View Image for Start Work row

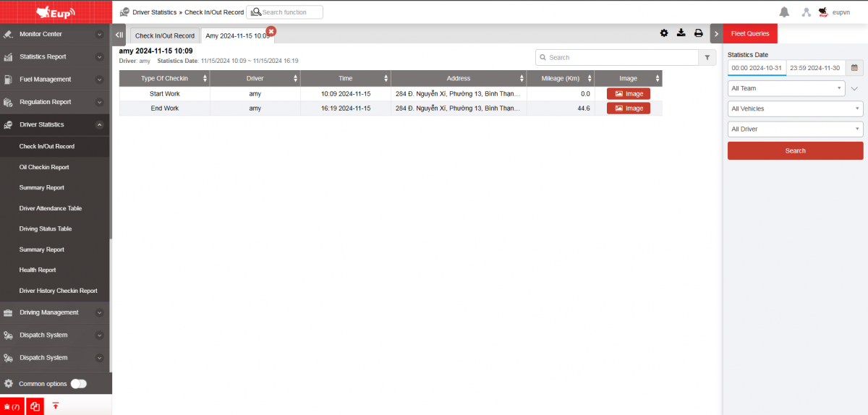pos(628,94)
